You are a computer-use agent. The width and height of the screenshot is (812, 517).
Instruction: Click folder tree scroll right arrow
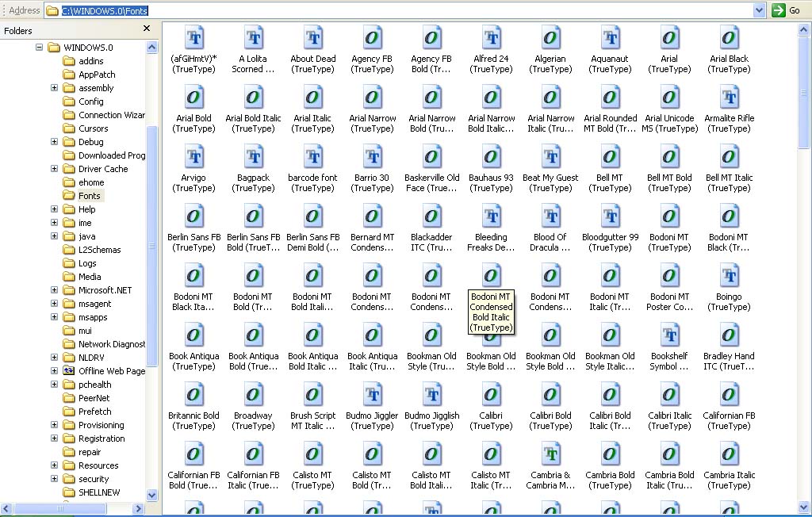coord(138,509)
